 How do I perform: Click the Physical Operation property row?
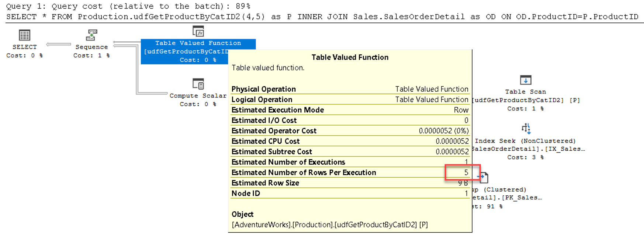click(350, 89)
